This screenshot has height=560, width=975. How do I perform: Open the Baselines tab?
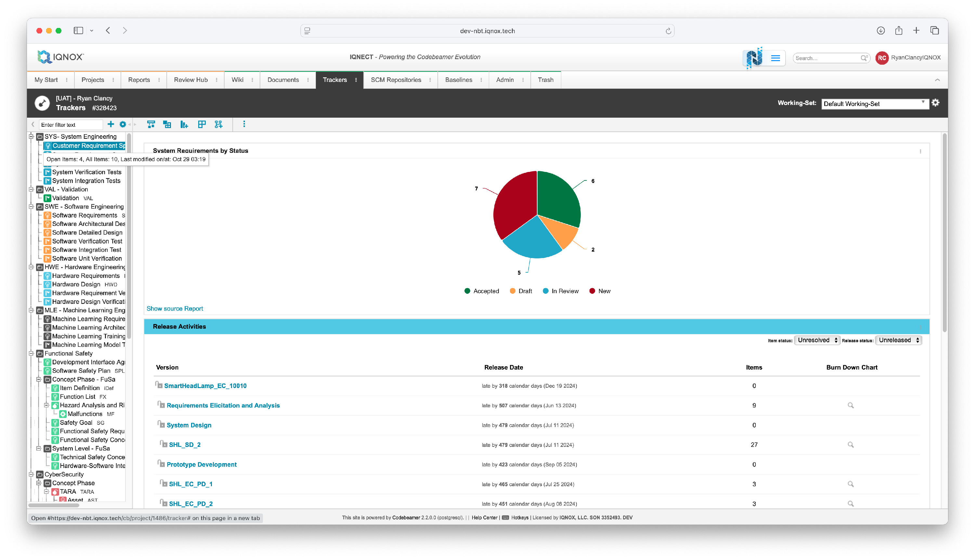pos(459,80)
